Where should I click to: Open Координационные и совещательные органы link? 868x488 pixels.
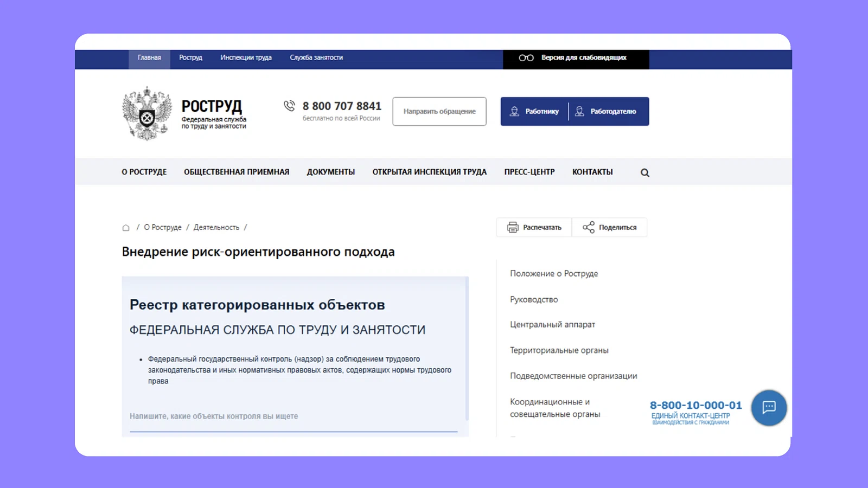(555, 408)
